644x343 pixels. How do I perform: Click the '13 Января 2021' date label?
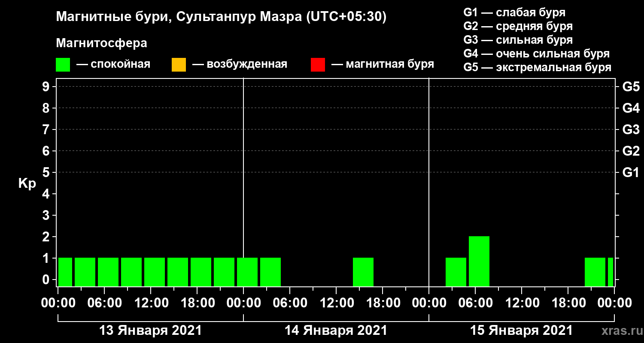pyautogui.click(x=150, y=331)
